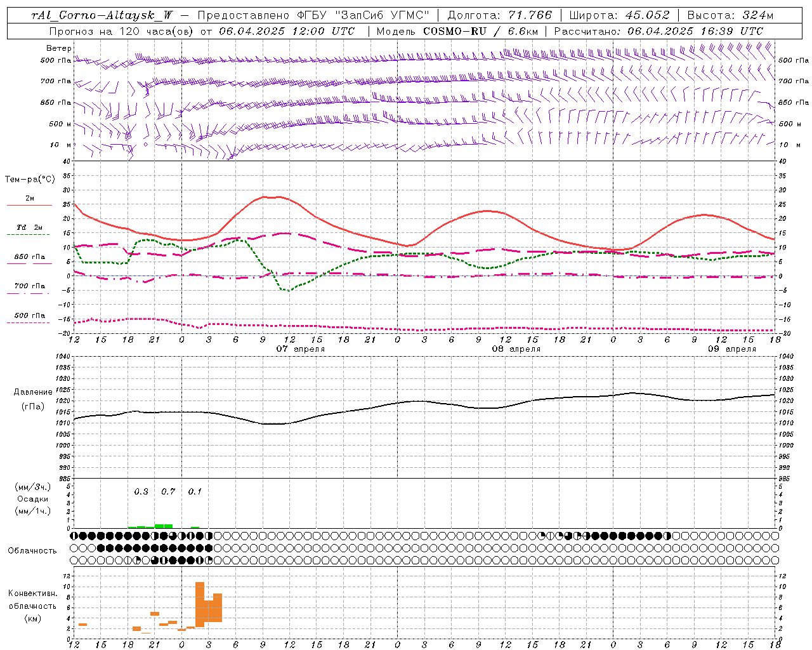812x650 pixels.
Task: Select the text Предоставлено ФГБУ "ЗапСиб УГМС"
Action: tap(314, 15)
